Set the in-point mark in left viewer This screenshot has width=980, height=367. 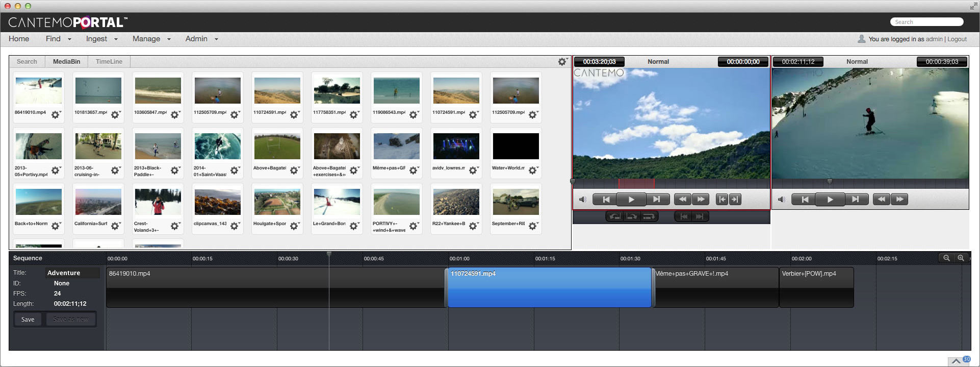[722, 200]
